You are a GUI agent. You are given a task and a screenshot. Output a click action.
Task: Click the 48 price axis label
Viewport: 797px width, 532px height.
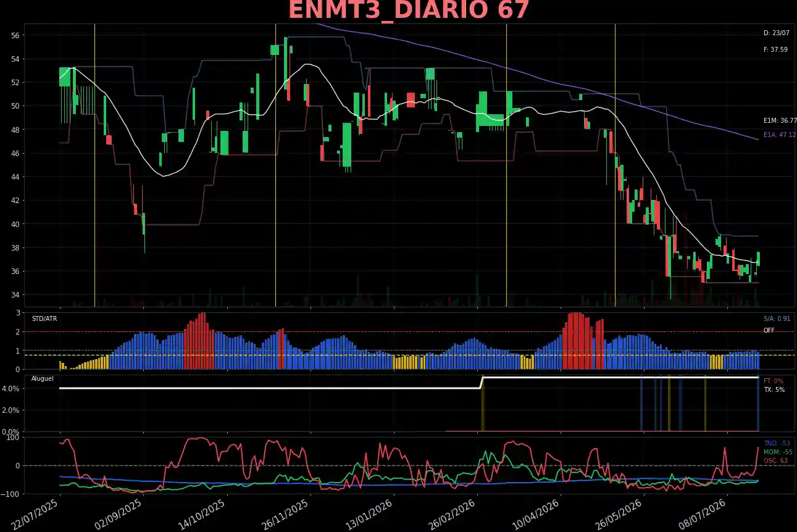point(15,130)
